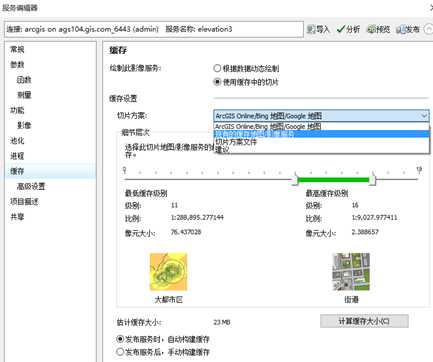Screen dimensions: 433x362
Task: Click estimated cache size 23 MB
Action: point(222,322)
